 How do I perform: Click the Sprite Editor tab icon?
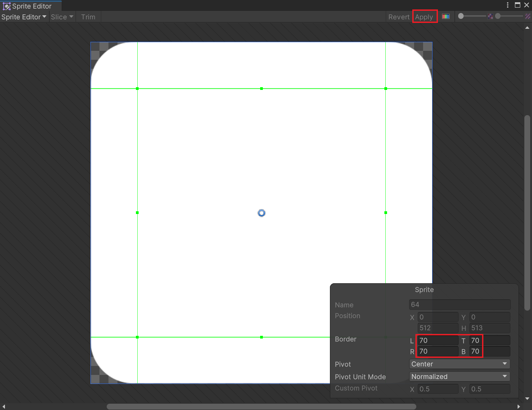pyautogui.click(x=6, y=6)
